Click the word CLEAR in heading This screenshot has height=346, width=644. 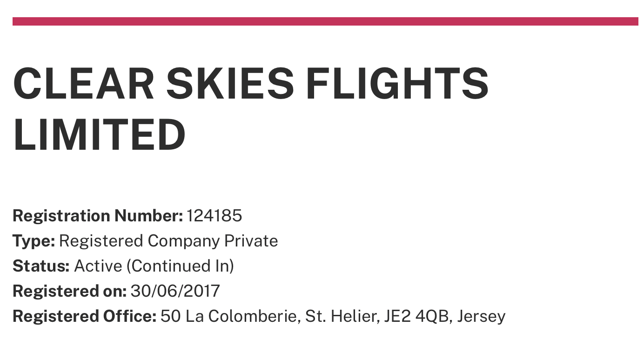click(x=84, y=84)
